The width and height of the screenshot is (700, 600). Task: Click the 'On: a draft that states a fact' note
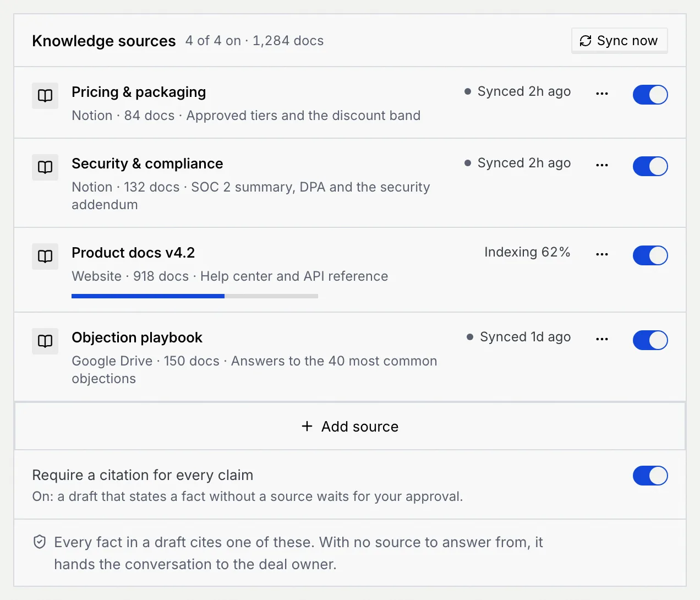coord(248,497)
